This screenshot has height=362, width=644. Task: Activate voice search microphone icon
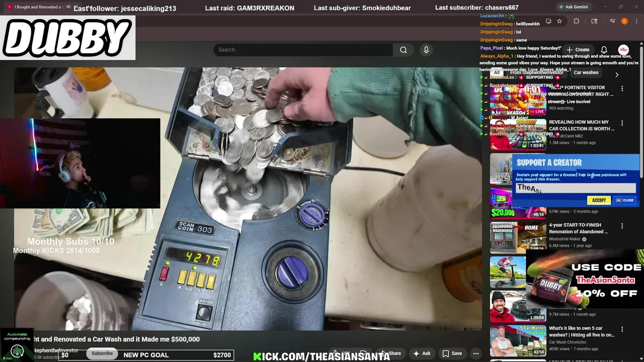click(426, 50)
